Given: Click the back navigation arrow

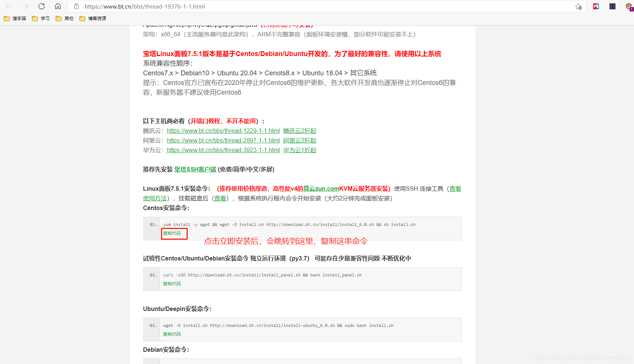Looking at the screenshot, I should (x=9, y=6).
